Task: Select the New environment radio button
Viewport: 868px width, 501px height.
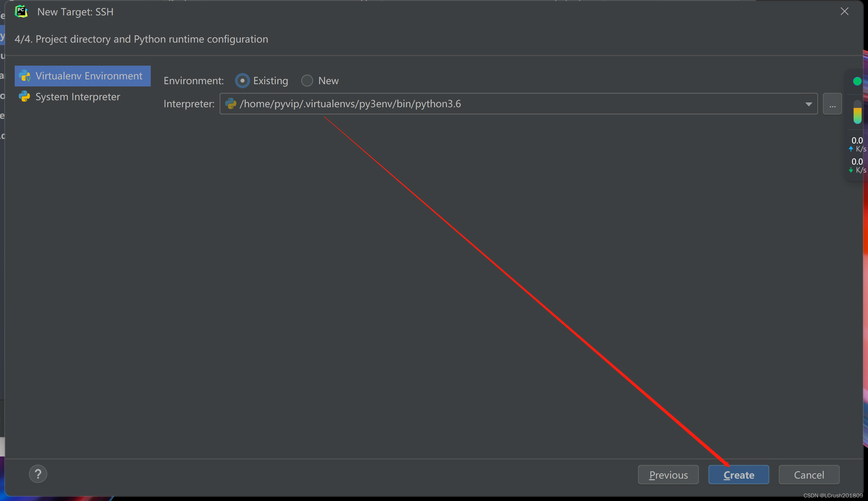Action: (308, 81)
